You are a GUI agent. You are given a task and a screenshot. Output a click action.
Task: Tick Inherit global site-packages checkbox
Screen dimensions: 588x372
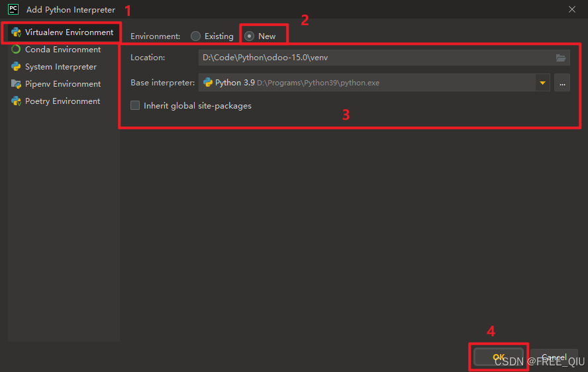135,105
